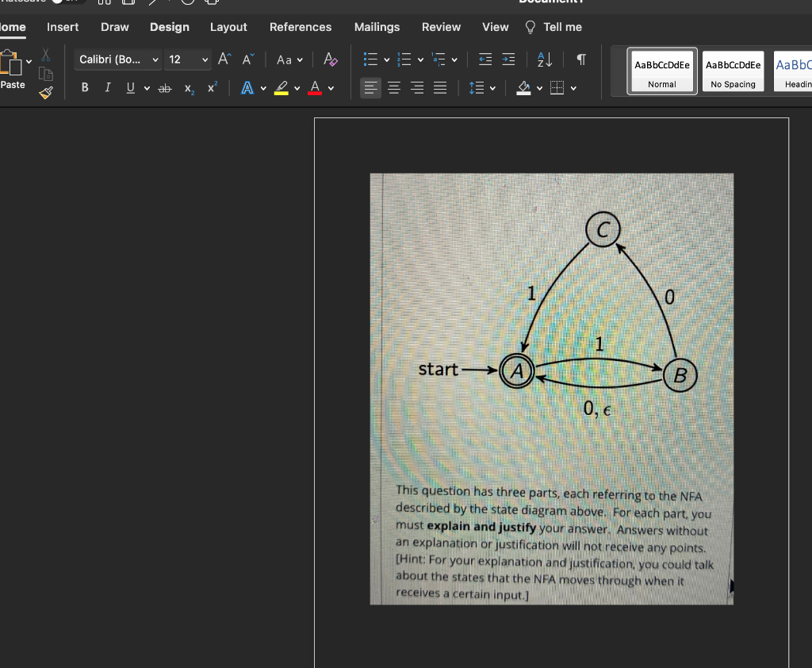Apply strikethrough formatting
812x668 pixels.
click(164, 88)
